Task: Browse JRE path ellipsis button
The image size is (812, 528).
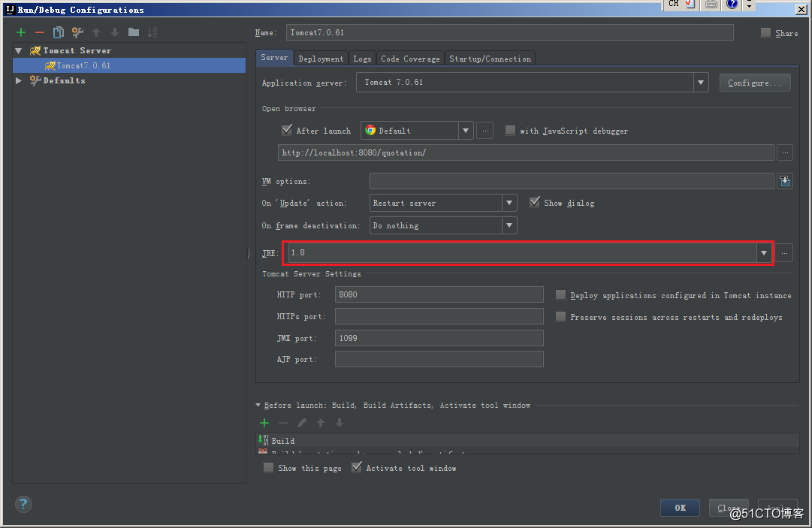Action: click(784, 253)
